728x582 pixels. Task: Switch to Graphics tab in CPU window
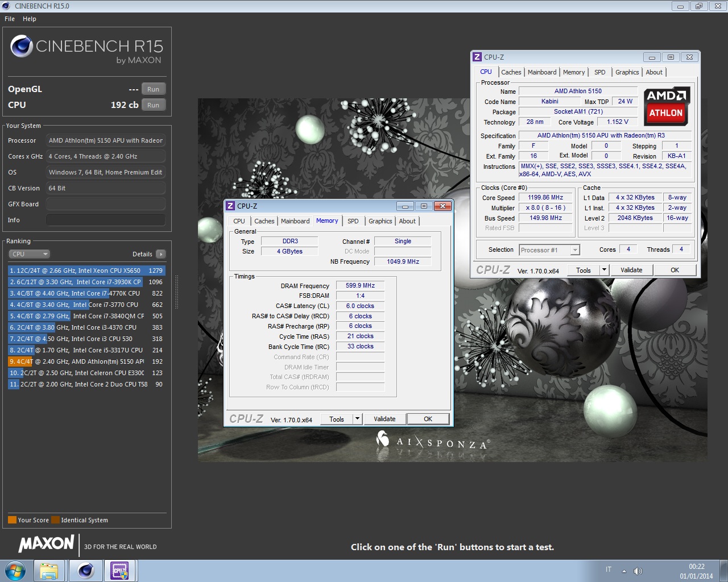(x=627, y=72)
